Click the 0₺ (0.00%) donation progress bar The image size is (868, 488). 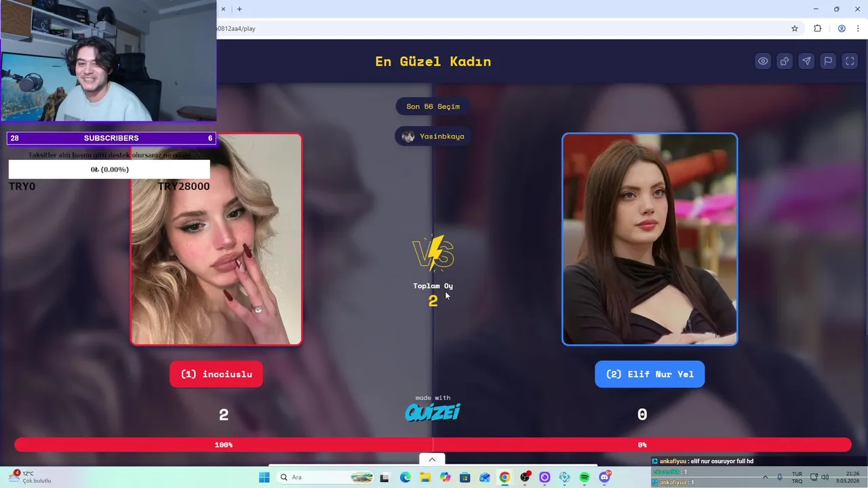click(109, 169)
